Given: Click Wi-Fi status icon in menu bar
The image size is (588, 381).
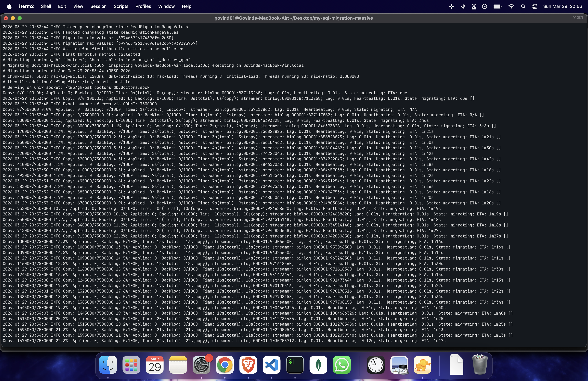Looking at the screenshot, I should coord(511,6).
